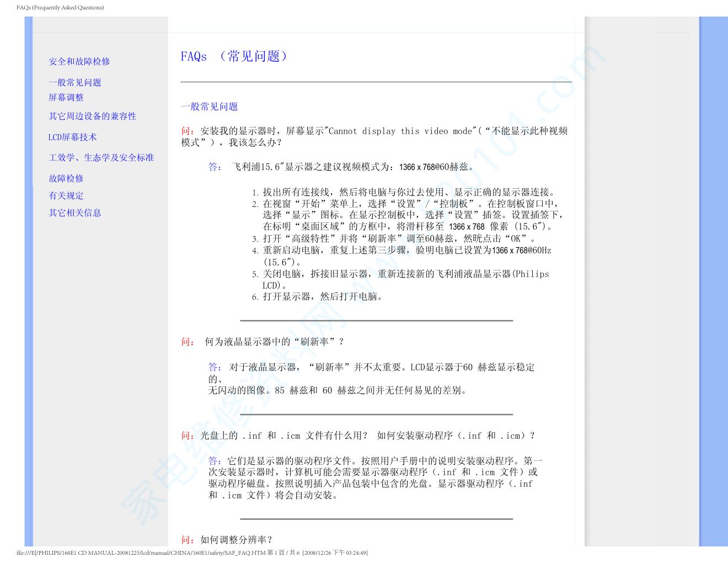Click the question 如何调整分辨率
728x563 pixels.
(227, 540)
